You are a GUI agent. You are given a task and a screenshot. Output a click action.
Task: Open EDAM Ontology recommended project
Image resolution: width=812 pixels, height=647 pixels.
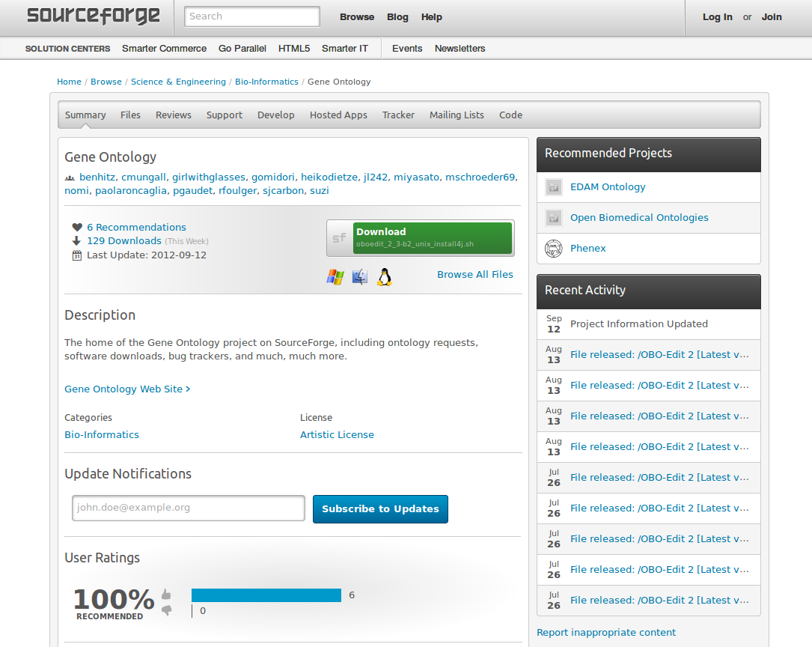[608, 187]
